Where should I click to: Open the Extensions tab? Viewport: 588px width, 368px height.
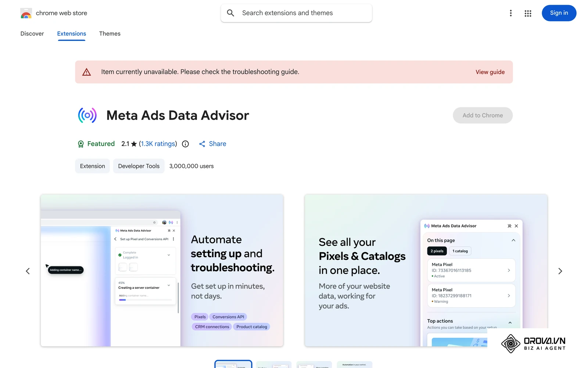(x=72, y=33)
